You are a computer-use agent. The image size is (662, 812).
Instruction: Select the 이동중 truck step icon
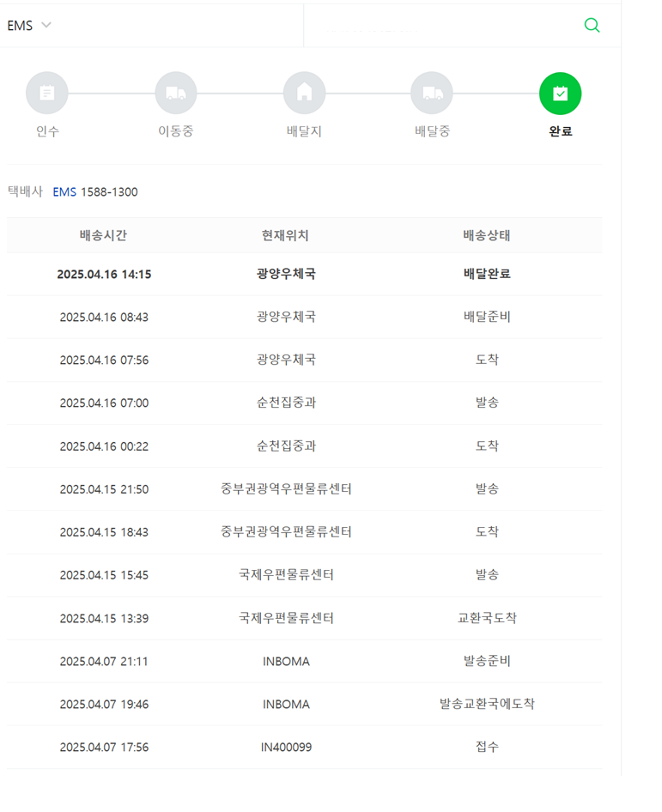pyautogui.click(x=176, y=94)
